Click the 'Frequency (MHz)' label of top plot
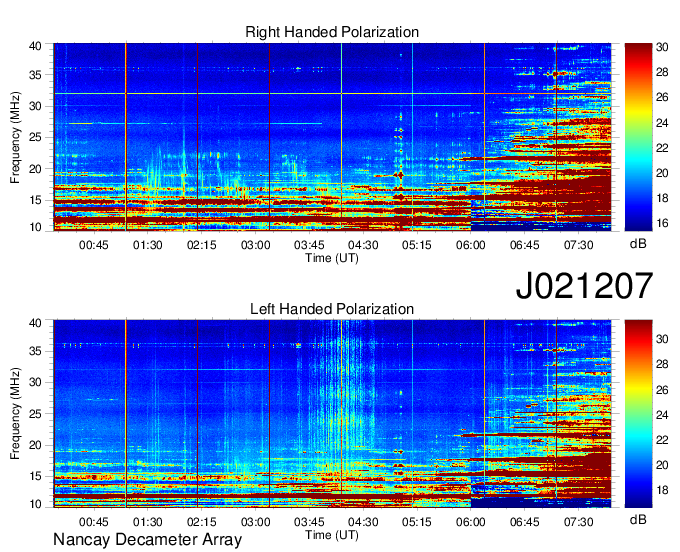The image size is (680, 552). point(15,137)
